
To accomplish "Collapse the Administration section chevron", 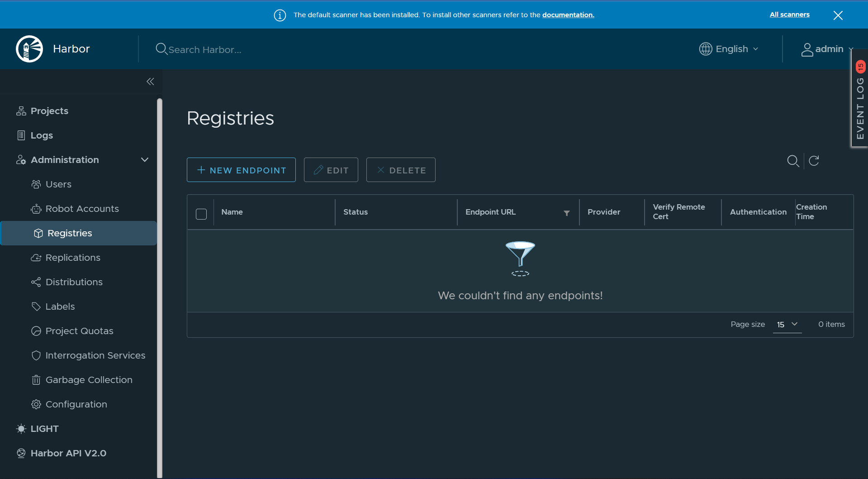I will tap(145, 160).
